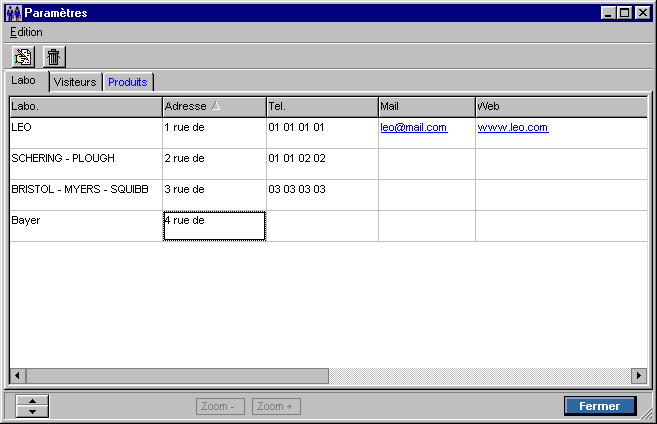This screenshot has width=657, height=424.
Task: Sort by the Labo. column header
Action: (86, 107)
